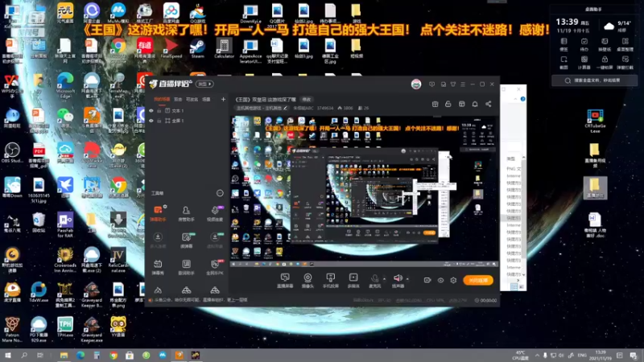Open 待办 to-do in desktop widget
Viewport: 644px width, 362px height.
[x=584, y=44]
